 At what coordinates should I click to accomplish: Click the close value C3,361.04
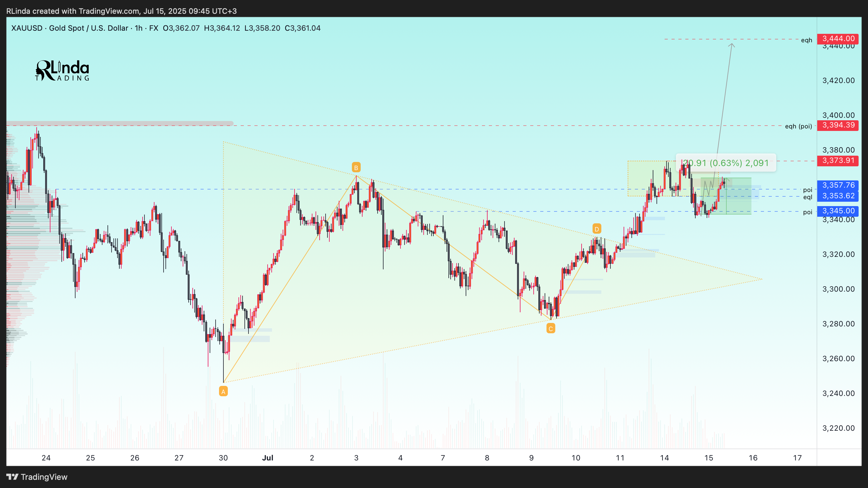pos(303,28)
